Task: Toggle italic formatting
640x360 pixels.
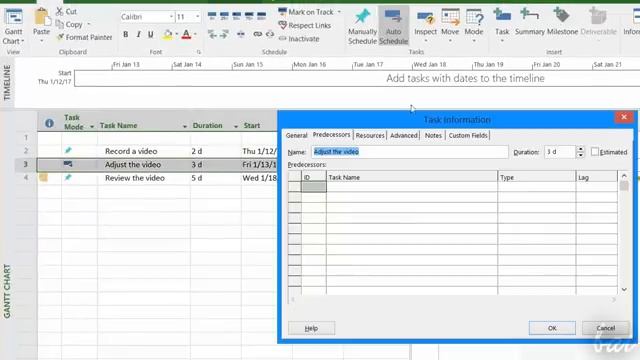Action: point(138,34)
